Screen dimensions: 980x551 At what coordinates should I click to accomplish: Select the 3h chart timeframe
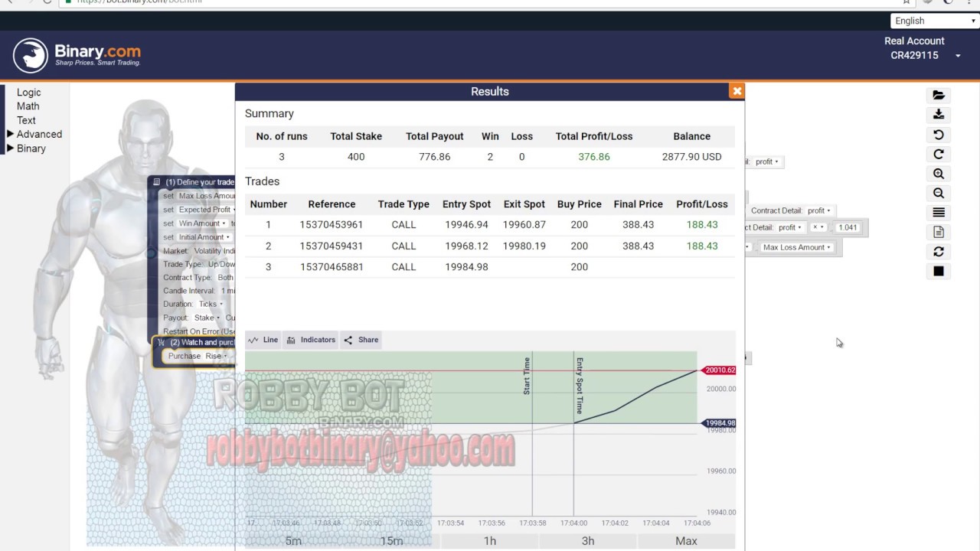tap(588, 541)
